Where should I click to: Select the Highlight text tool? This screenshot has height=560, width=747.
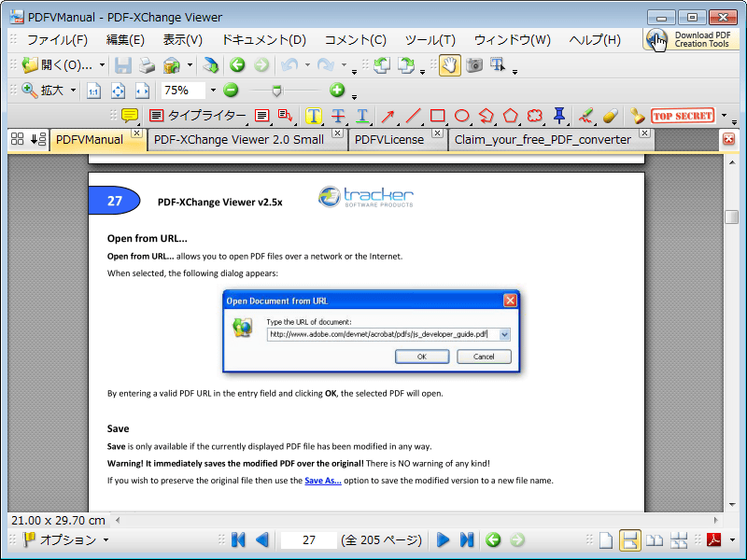click(x=314, y=116)
